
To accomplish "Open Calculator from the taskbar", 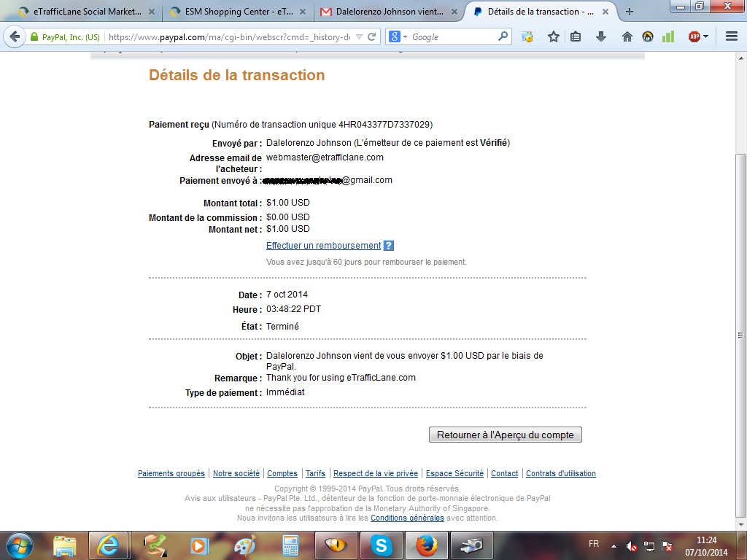I will 290,545.
